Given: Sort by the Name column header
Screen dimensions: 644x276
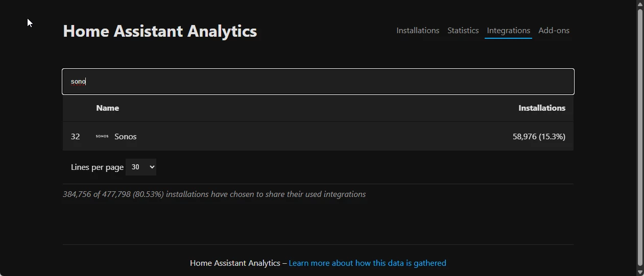Looking at the screenshot, I should click(107, 108).
